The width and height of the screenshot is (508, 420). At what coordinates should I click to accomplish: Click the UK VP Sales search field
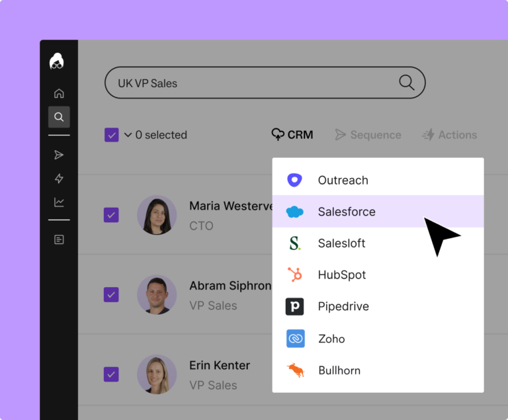click(251, 83)
